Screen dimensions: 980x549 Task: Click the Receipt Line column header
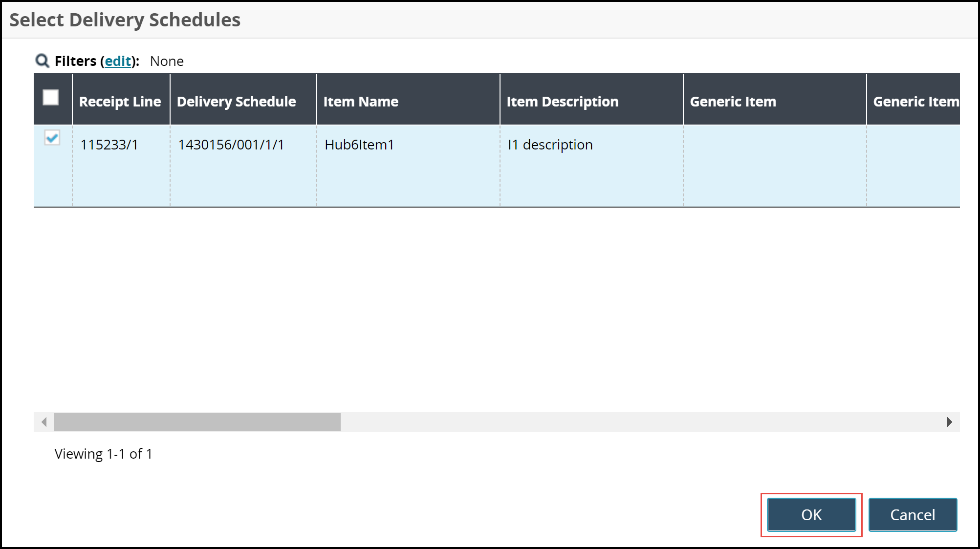click(120, 102)
